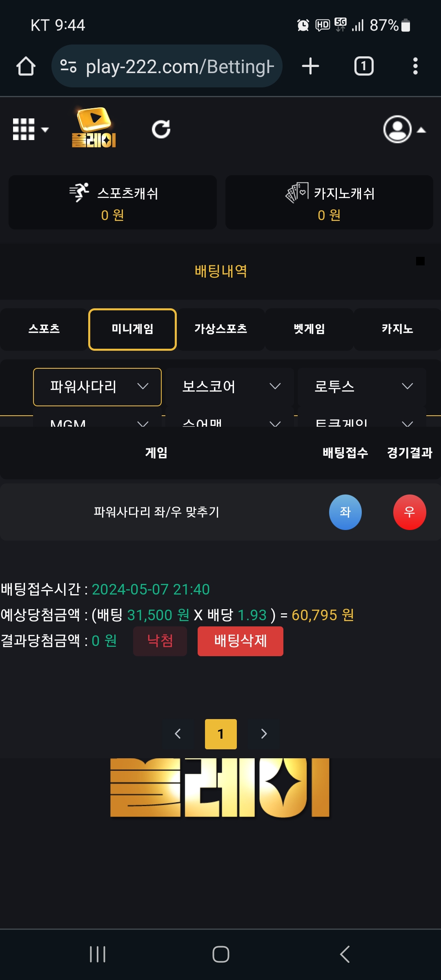441x980 pixels.
Task: Tap the 스포츠캐쉬 balance card
Action: (x=113, y=203)
